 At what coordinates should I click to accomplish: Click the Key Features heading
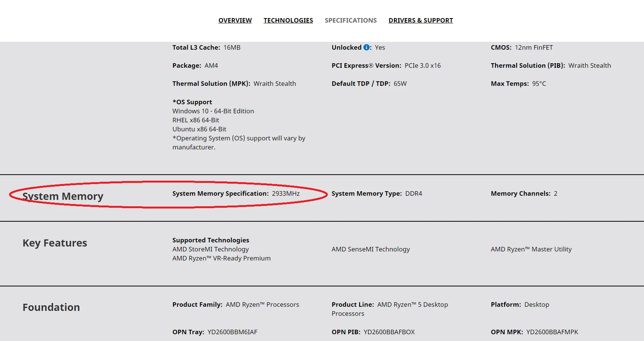click(55, 243)
